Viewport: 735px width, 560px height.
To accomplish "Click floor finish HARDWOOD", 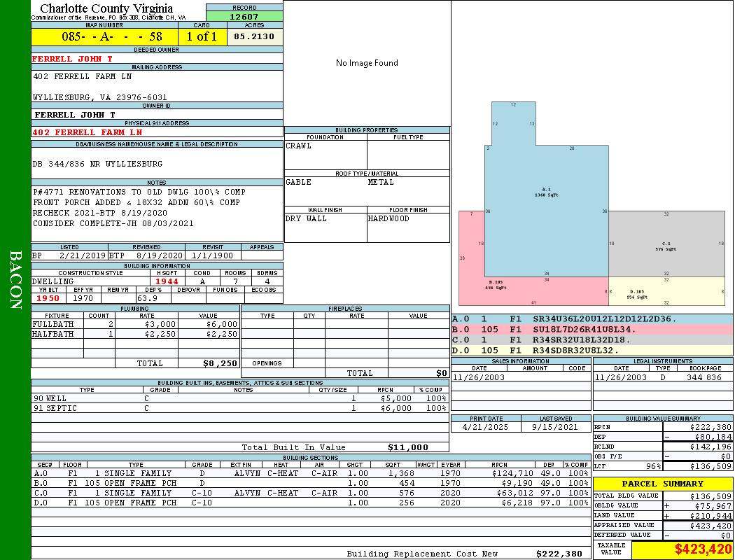I will [x=388, y=218].
